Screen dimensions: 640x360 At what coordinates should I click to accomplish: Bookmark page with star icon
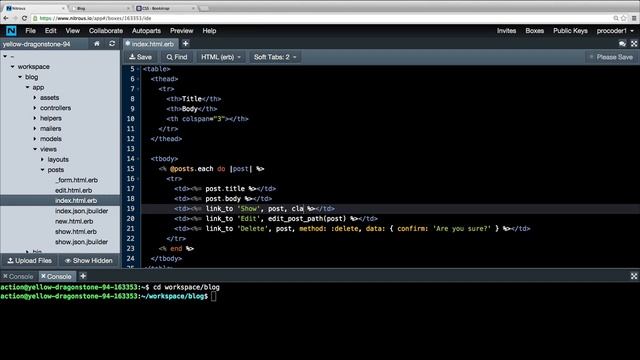click(x=624, y=18)
